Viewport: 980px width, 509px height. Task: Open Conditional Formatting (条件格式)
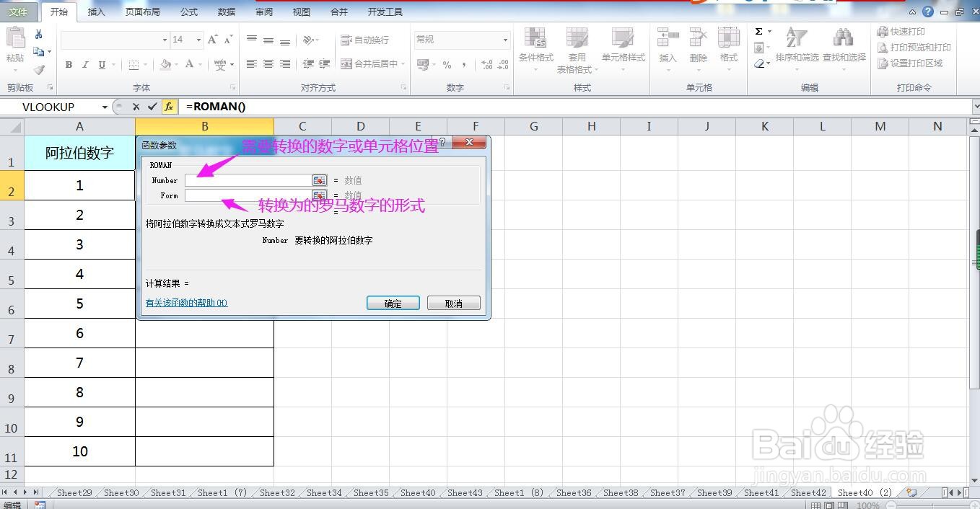[x=536, y=49]
